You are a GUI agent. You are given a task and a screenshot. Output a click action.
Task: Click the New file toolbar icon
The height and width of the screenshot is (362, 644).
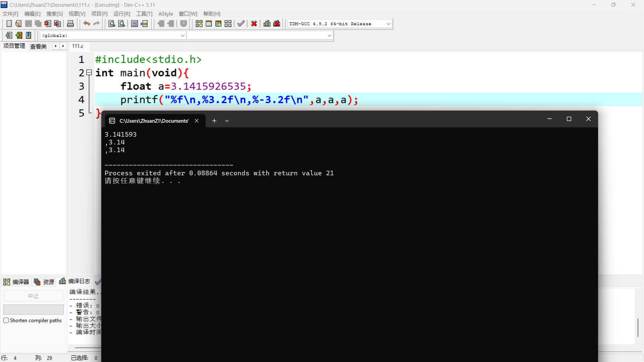click(x=9, y=24)
